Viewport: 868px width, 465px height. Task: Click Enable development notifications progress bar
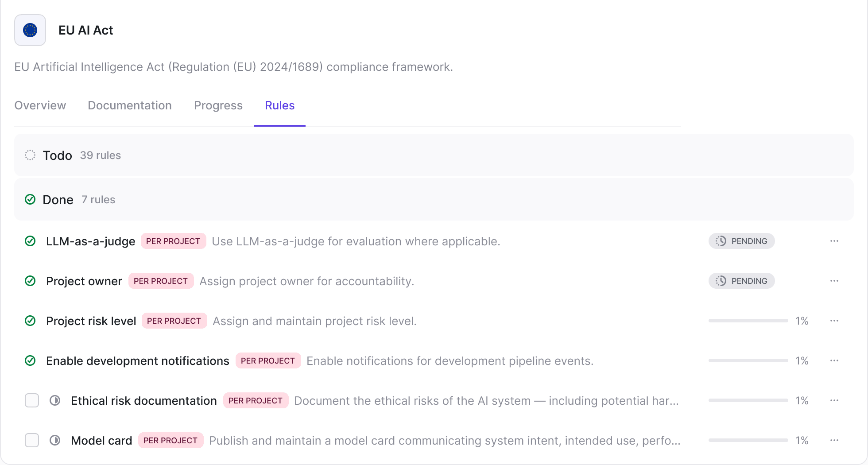[748, 360]
